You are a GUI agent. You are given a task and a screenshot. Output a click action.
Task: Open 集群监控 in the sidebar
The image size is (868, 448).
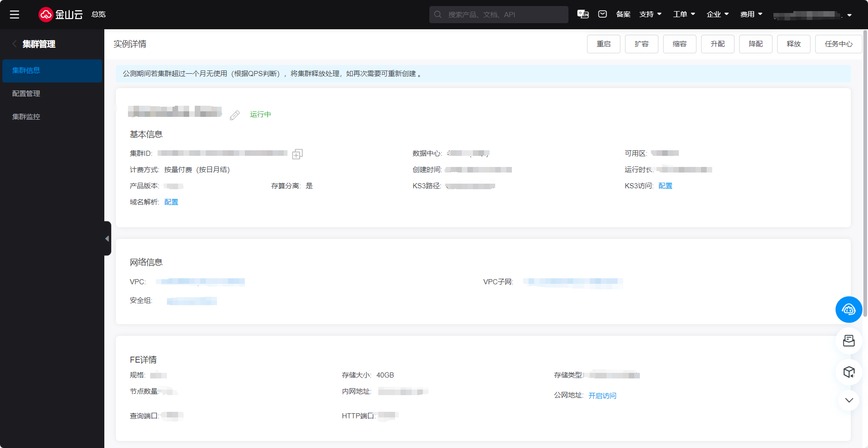[26, 117]
